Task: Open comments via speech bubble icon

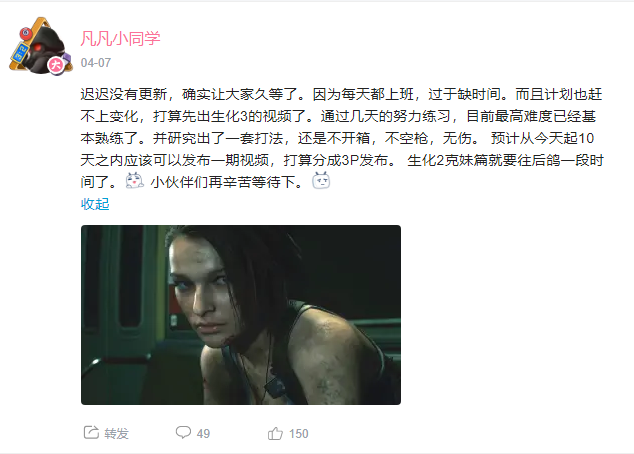Action: (183, 433)
